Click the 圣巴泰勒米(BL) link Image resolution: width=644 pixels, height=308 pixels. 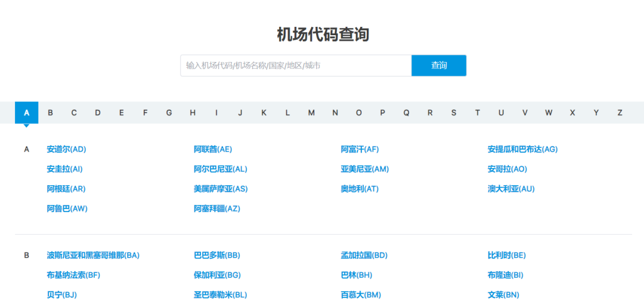tap(221, 295)
